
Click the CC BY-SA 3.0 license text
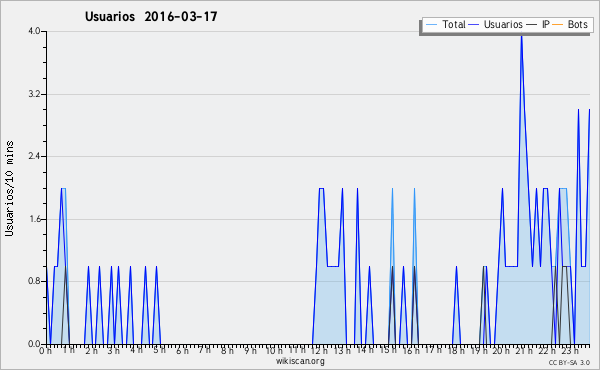tap(569, 362)
